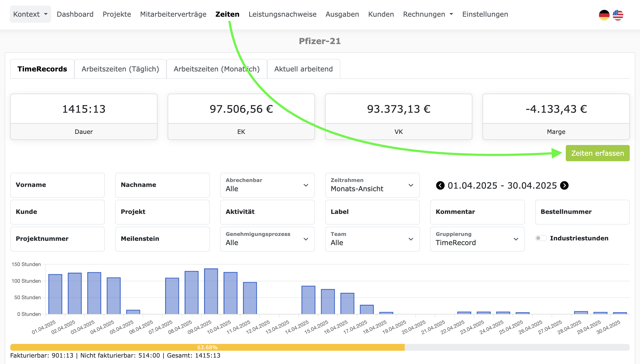640x364 pixels.
Task: Open the Gruppierung dropdown chevron
Action: click(x=516, y=239)
